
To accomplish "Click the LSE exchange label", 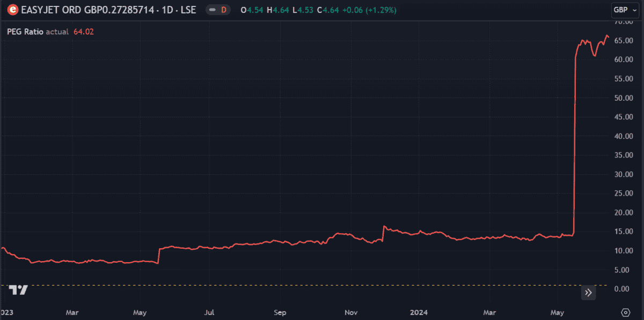I will coord(189,9).
